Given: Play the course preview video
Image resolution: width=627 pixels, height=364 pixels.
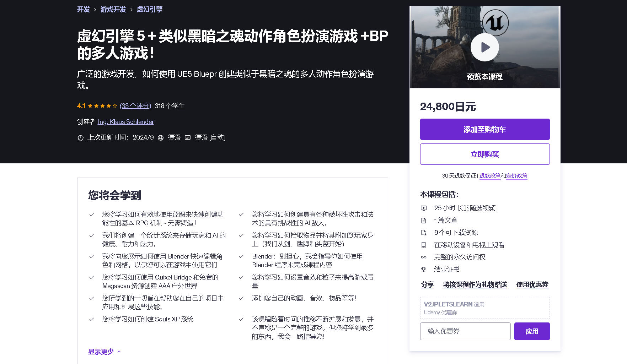Looking at the screenshot, I should (x=485, y=47).
